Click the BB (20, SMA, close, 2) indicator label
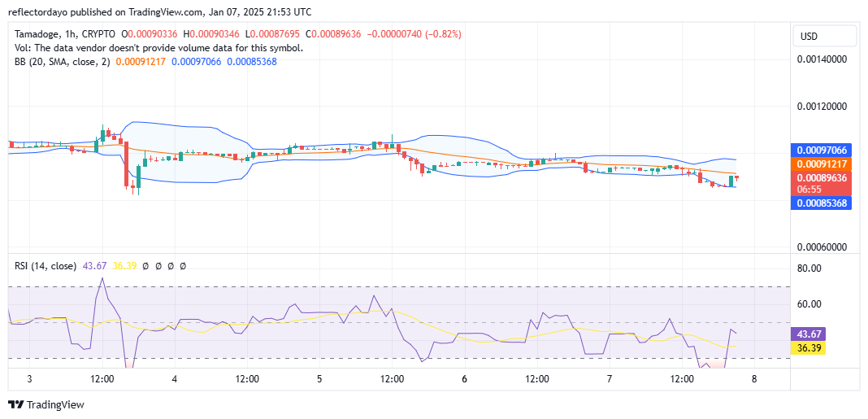 tap(62, 62)
